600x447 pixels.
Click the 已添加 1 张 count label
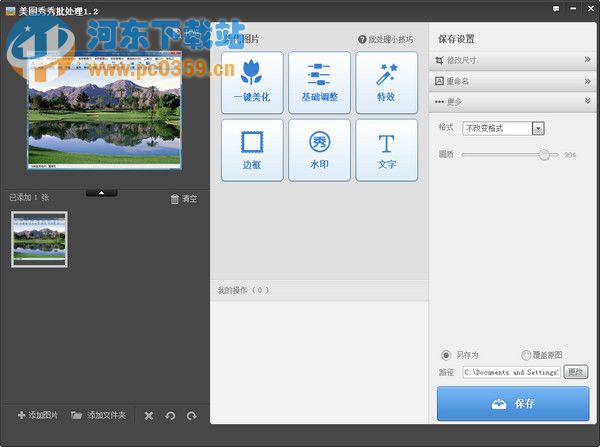pyautogui.click(x=29, y=197)
